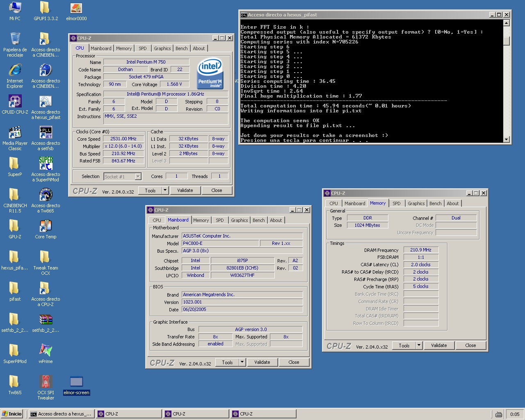
Task: Open the elmor0000 image icon
Action: click(x=76, y=11)
